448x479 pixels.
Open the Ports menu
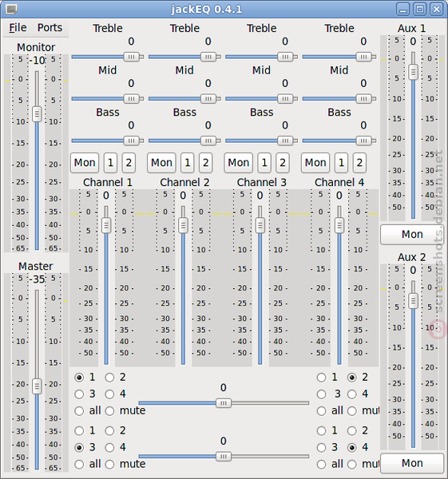50,28
